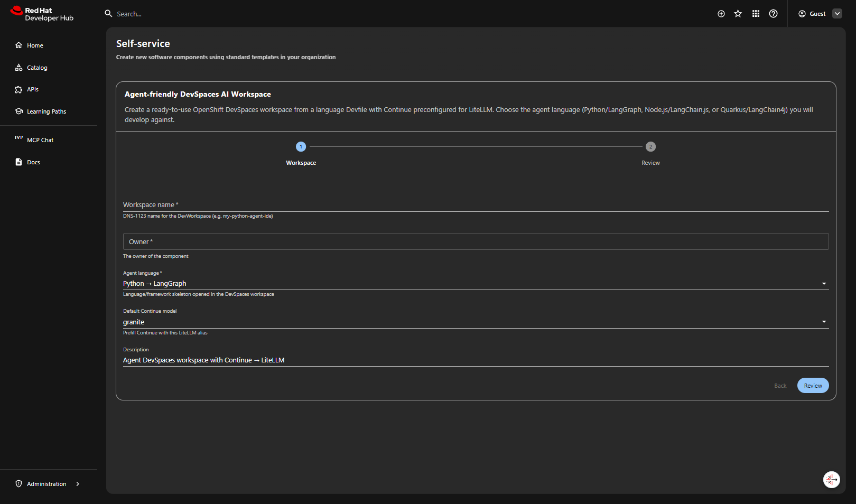Click the DNS-1123 name helper text

(x=198, y=216)
